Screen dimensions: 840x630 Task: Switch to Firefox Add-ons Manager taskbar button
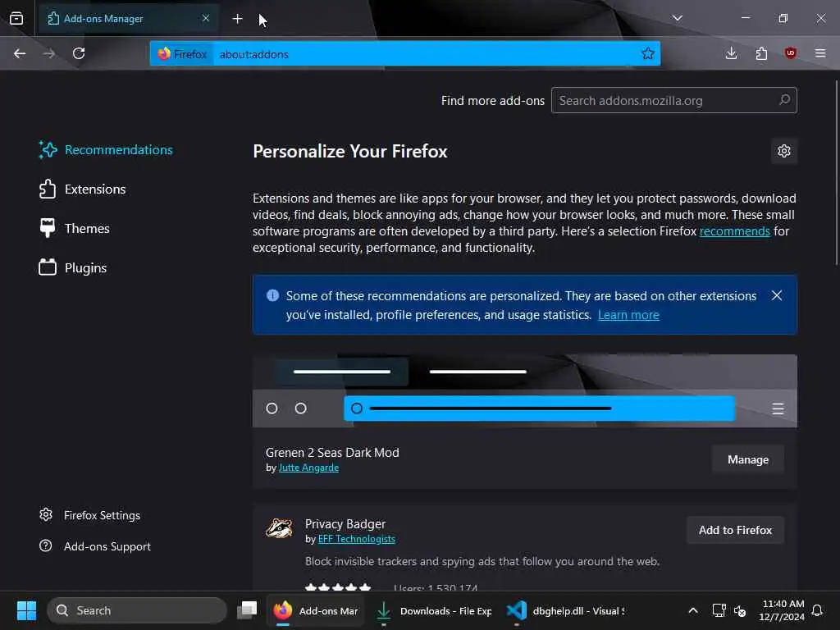click(316, 610)
